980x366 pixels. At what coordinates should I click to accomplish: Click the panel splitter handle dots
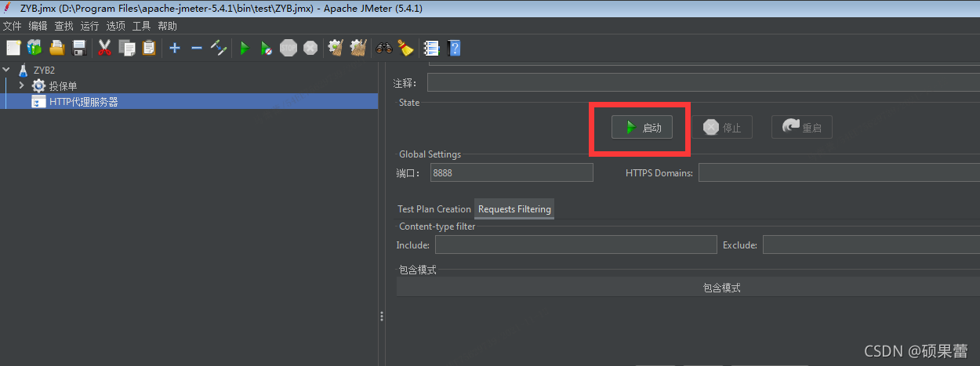tap(382, 316)
